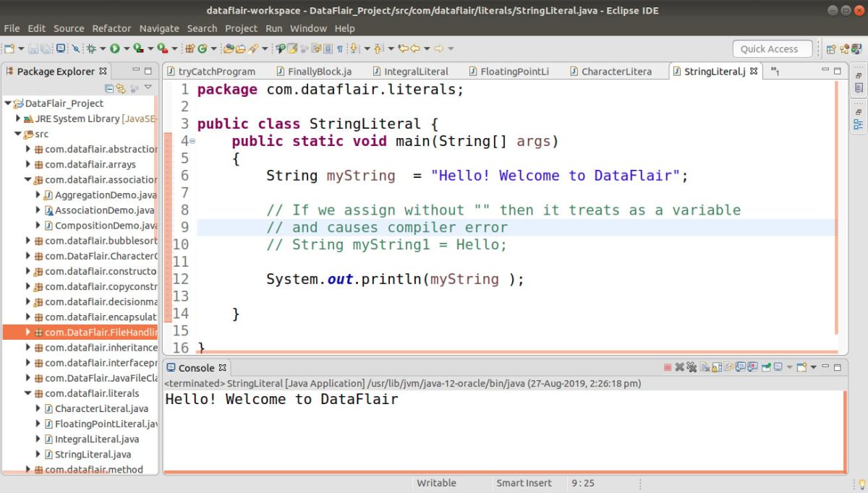The height and width of the screenshot is (493, 868).
Task: Open the Refactor menu
Action: coord(111,28)
